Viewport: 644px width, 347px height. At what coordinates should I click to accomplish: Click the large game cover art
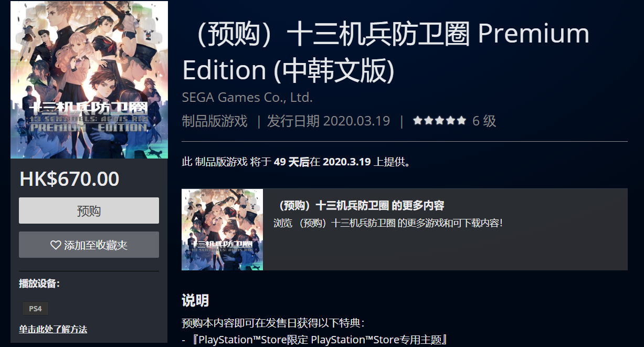89,80
